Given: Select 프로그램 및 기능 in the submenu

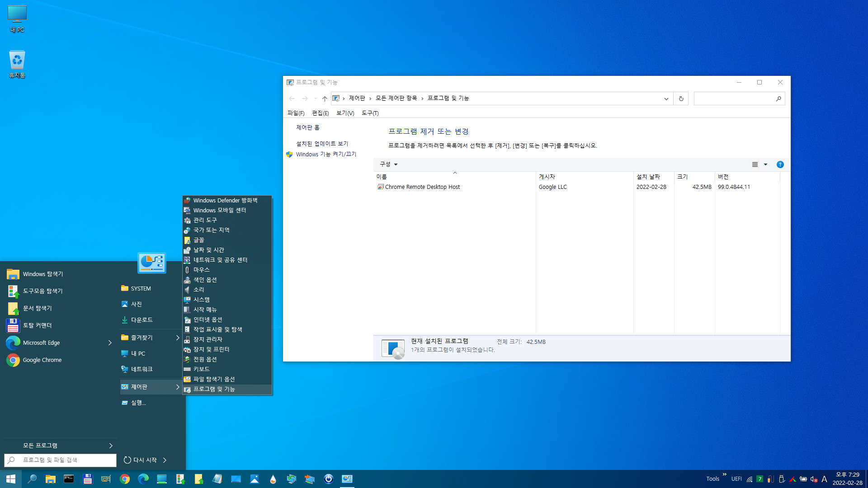Looking at the screenshot, I should click(x=227, y=389).
